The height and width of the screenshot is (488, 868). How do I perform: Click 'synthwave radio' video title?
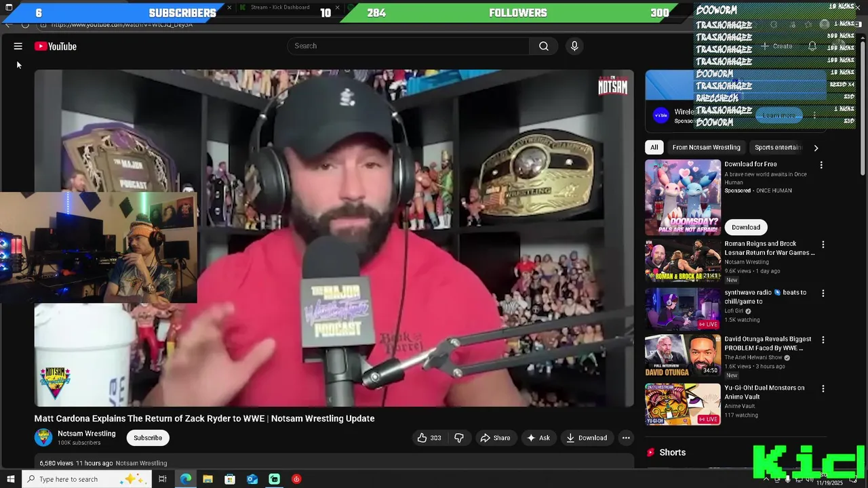click(x=765, y=297)
